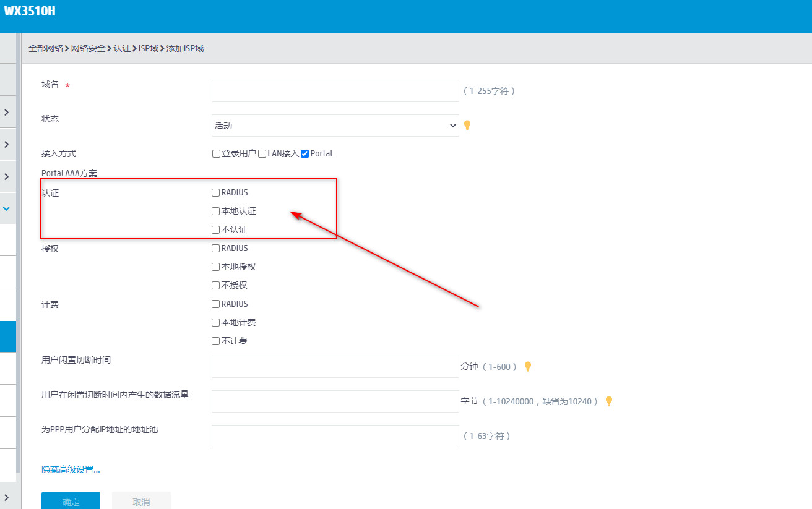Click the lightbulb hint for 数据流量 field
The height and width of the screenshot is (509, 812).
coord(609,401)
